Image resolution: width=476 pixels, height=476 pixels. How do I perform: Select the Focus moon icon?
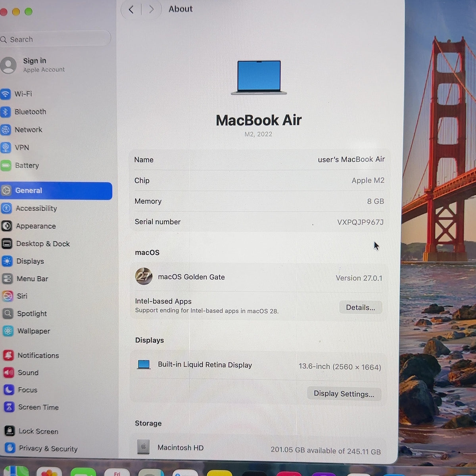tap(9, 390)
